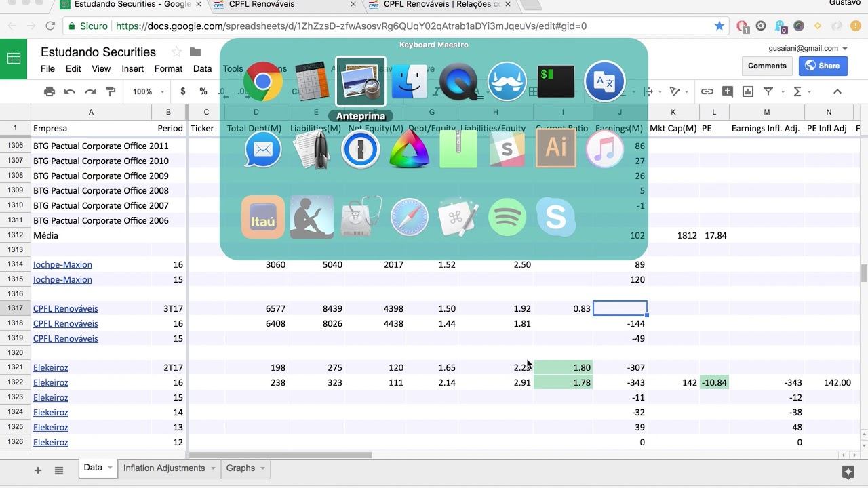Open Inflation Adjustments tab dropdown arrow
This screenshot has width=868, height=488.
coord(213,468)
